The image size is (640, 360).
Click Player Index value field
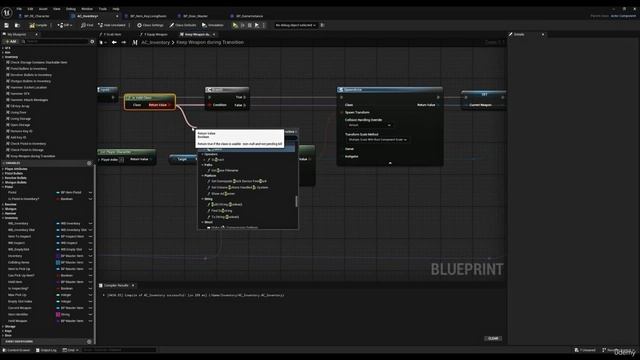122,160
